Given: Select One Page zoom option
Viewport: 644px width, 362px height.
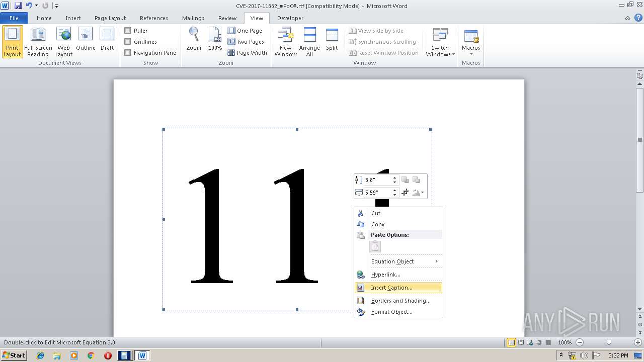Looking at the screenshot, I should (245, 31).
